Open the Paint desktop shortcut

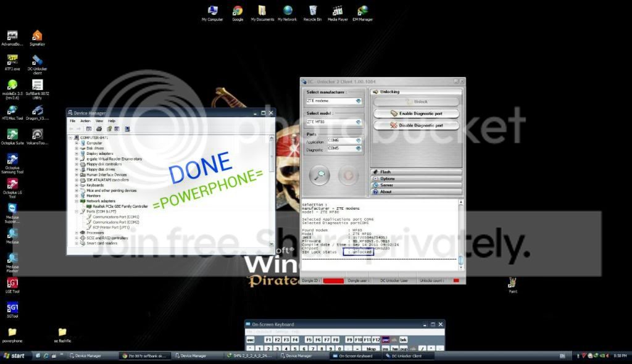512,282
